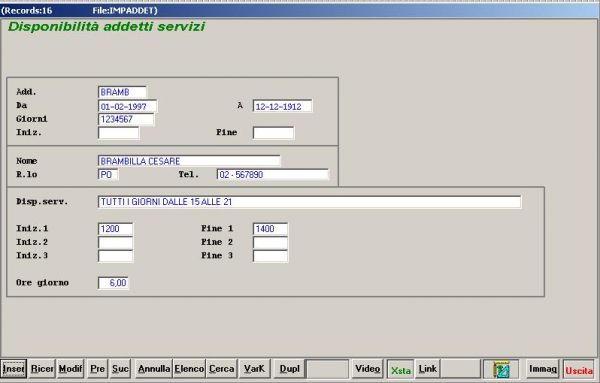Exit with the red Uscita button
600x383 pixels.
(x=579, y=370)
